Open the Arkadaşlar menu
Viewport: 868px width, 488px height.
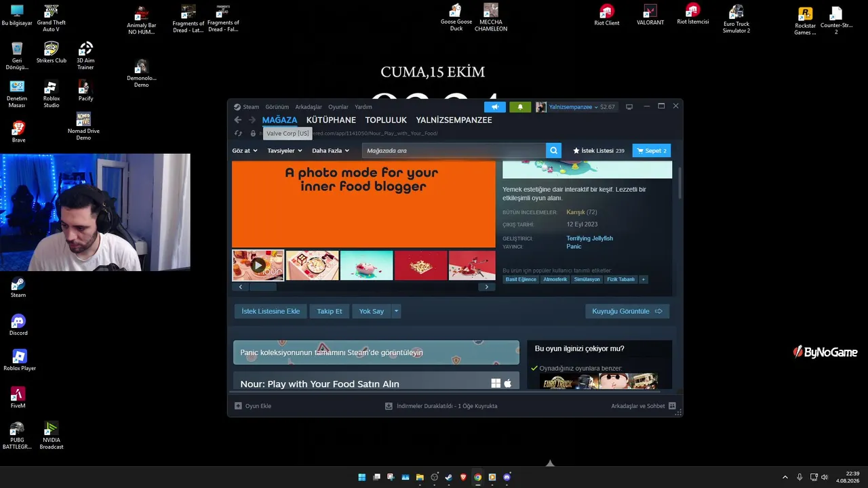click(309, 107)
